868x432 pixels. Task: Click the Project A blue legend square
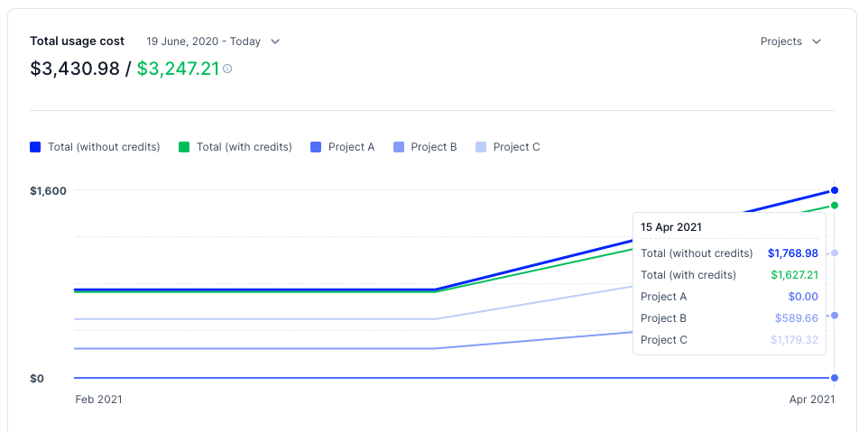click(x=316, y=147)
